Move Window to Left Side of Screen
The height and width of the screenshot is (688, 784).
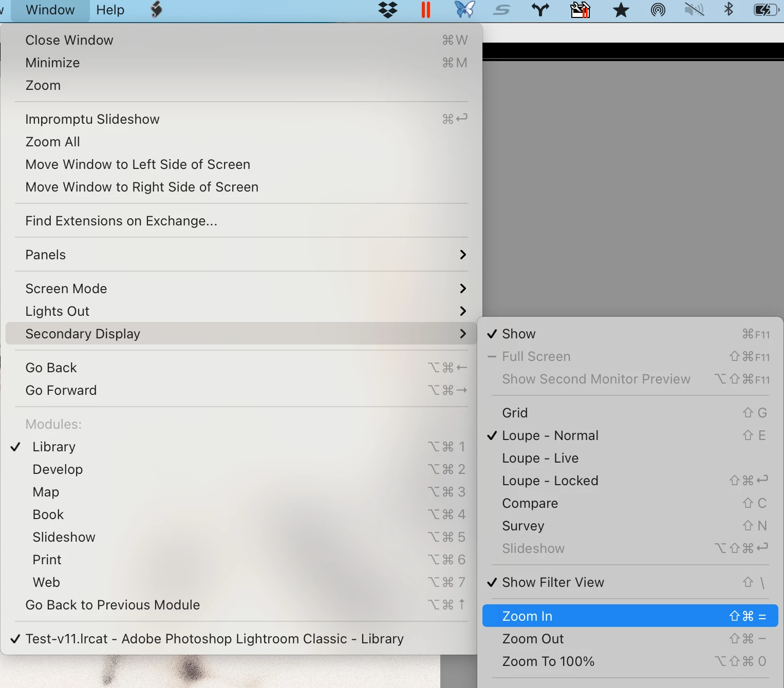pyautogui.click(x=241, y=164)
